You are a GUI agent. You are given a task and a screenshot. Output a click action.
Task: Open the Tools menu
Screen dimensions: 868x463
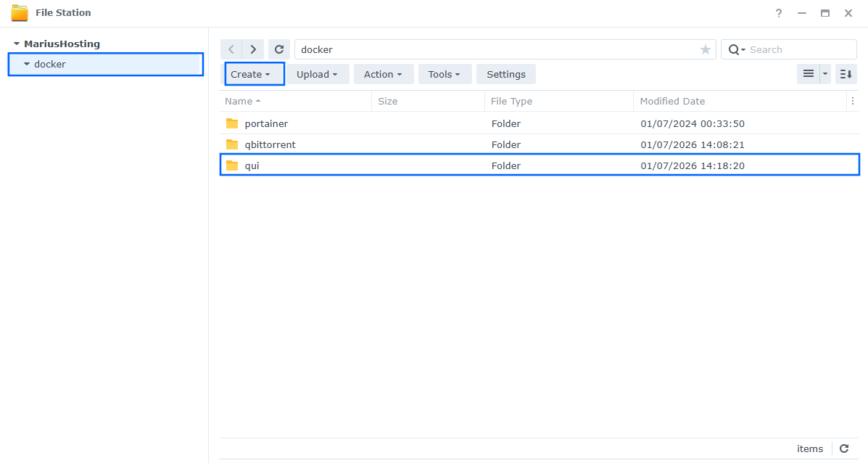point(445,73)
